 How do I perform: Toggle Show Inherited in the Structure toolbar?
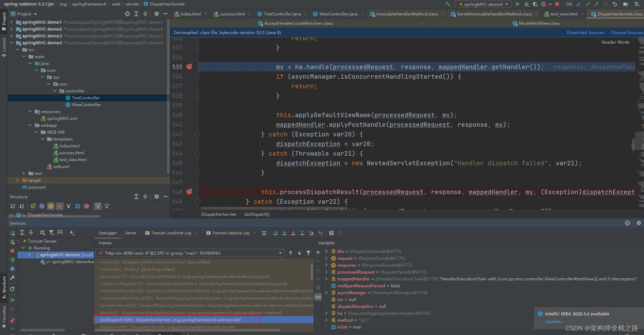69,206
